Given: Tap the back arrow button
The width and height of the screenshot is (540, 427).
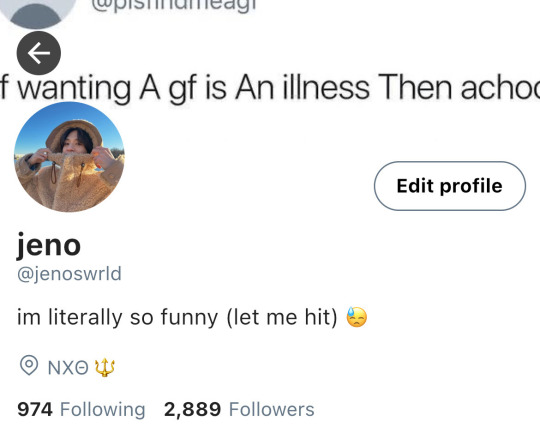Looking at the screenshot, I should [39, 53].
